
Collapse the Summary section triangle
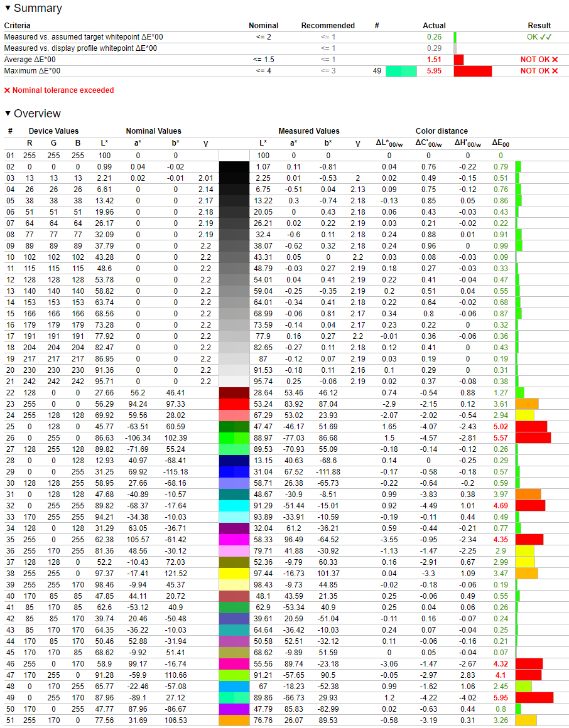pyautogui.click(x=8, y=8)
